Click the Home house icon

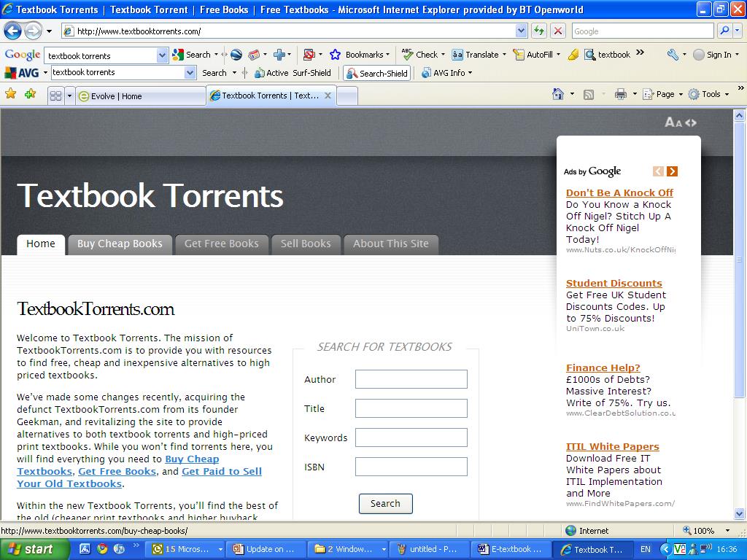(x=558, y=94)
